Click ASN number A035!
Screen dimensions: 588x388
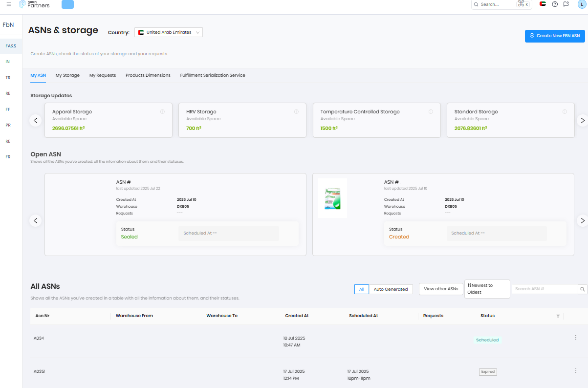click(40, 371)
